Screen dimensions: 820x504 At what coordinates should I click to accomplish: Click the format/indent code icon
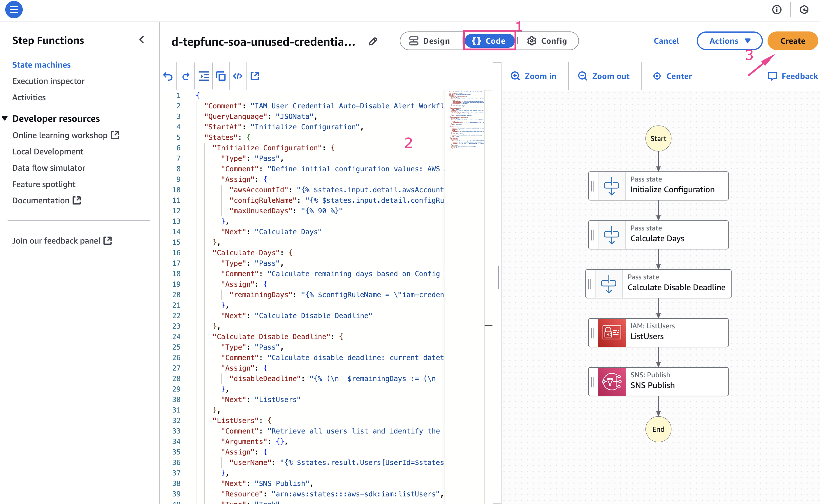pos(204,76)
